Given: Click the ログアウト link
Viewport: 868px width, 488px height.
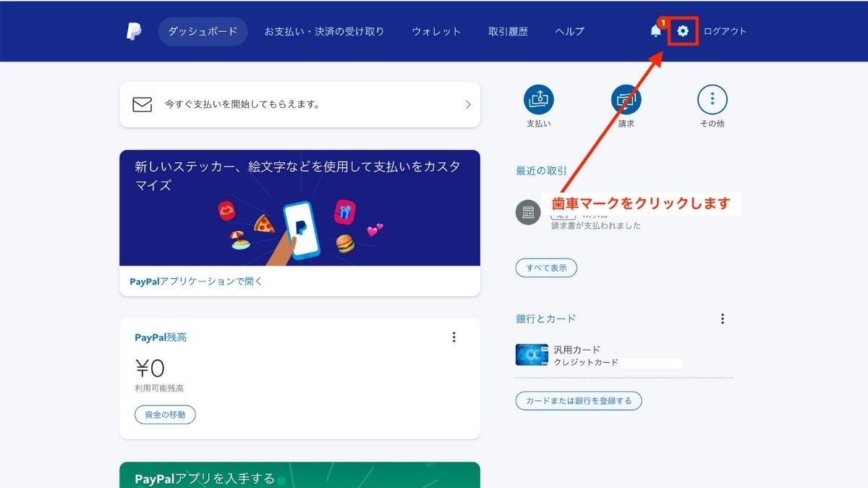Looking at the screenshot, I should (x=725, y=31).
